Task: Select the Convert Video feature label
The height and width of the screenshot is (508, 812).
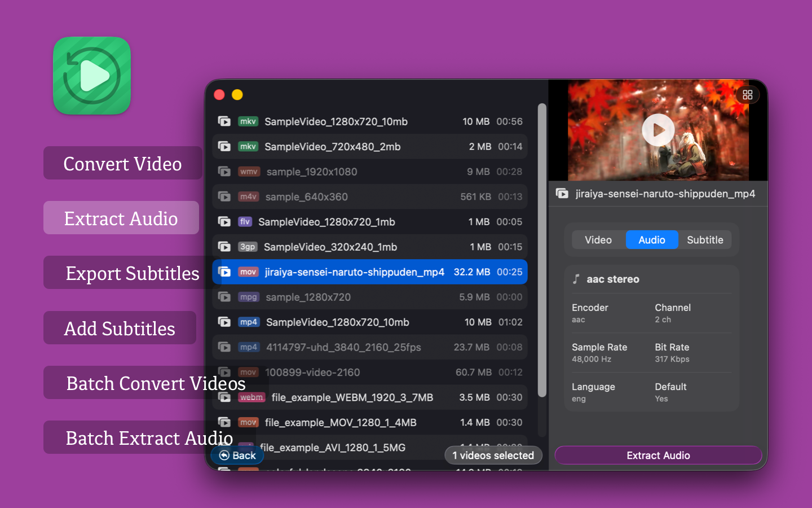Action: coord(122,164)
